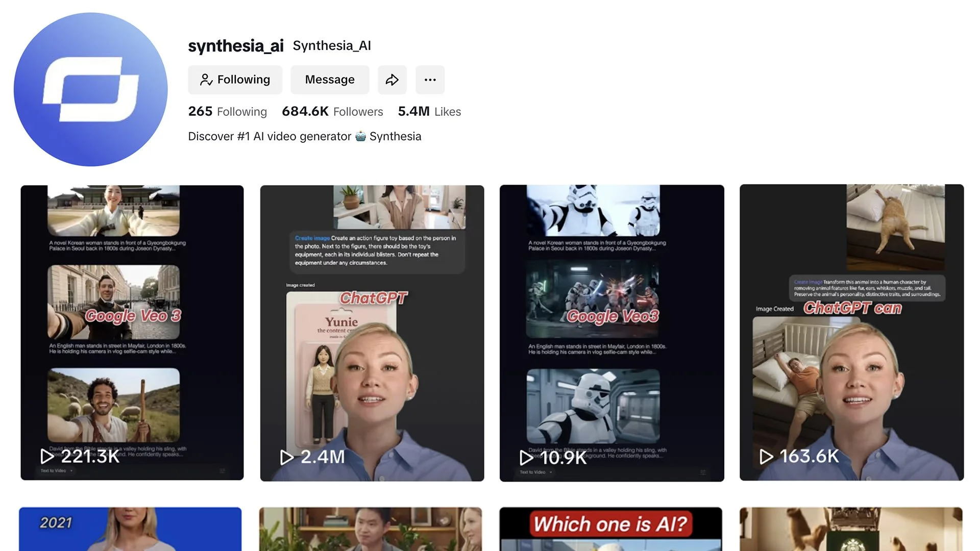The width and height of the screenshot is (980, 551).
Task: Open the ChatGPT action figure video with 2.4M views
Action: pos(372,332)
